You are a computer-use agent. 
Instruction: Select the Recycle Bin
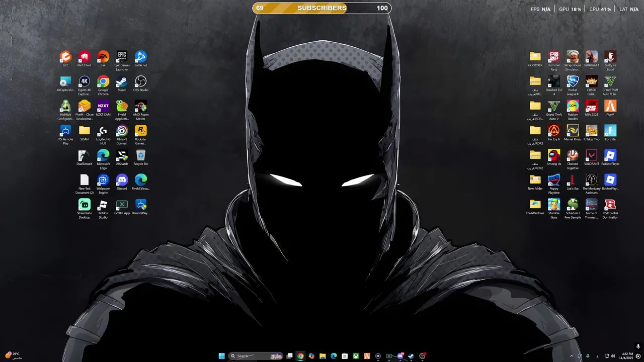(141, 158)
